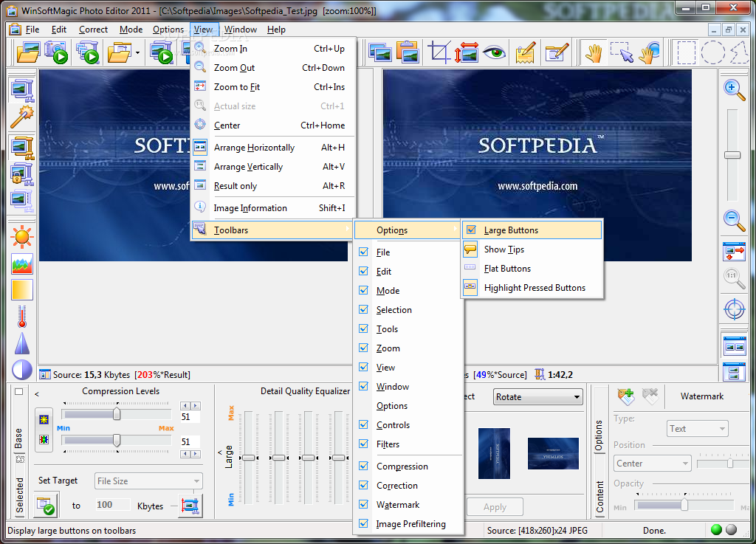This screenshot has width=756, height=544.
Task: Expand the Options submenu in Toolbars list
Action: coord(408,230)
